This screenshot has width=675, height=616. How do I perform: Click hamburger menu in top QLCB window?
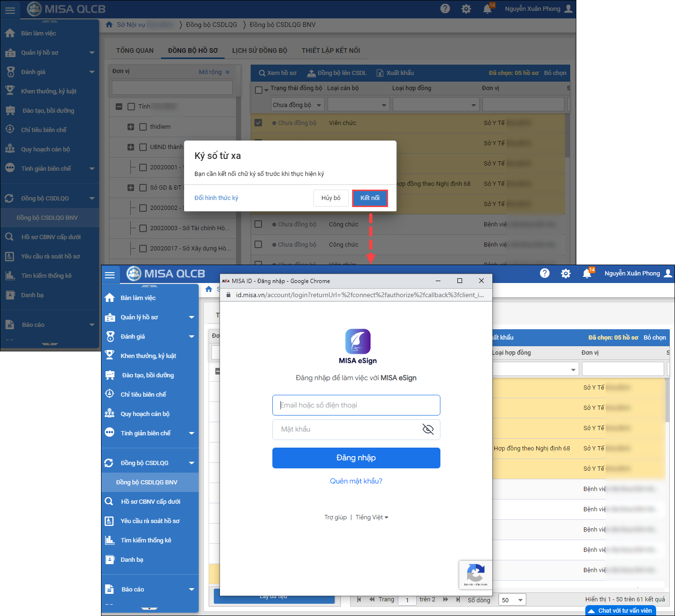click(10, 10)
